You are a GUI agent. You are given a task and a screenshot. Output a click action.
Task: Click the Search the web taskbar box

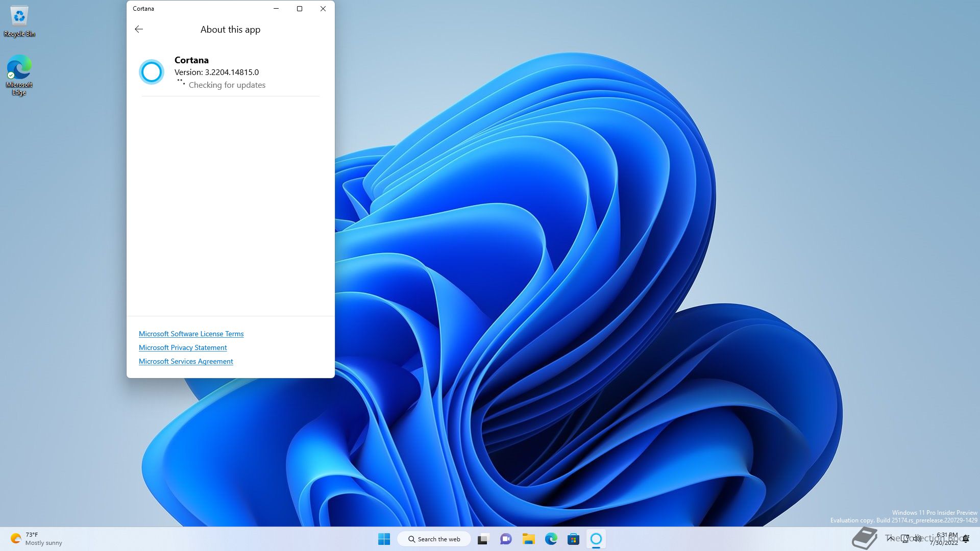click(x=434, y=539)
